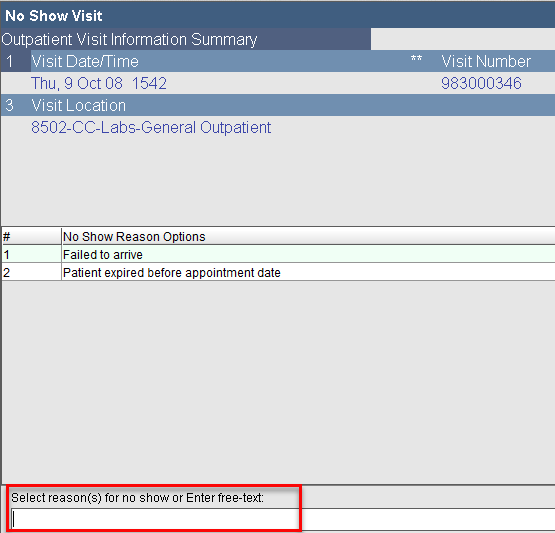Screen dimensions: 555x533
Task: Select 'Patient expired before appointment date' row
Action: pyautogui.click(x=279, y=273)
